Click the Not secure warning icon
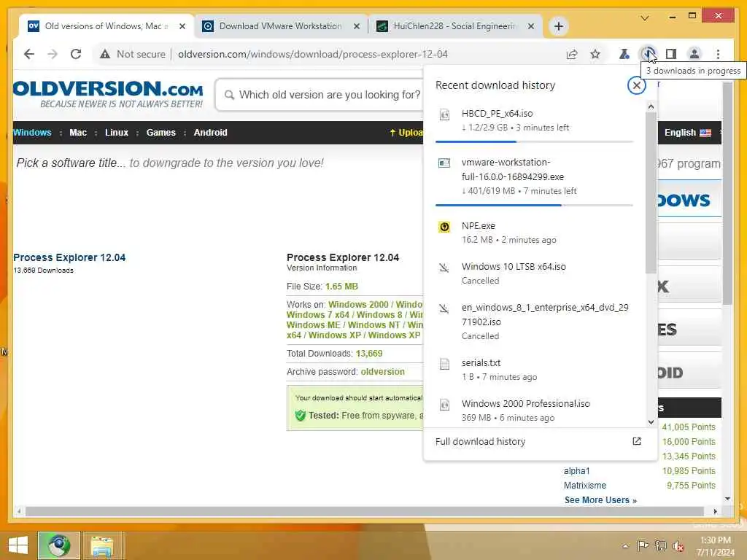Image resolution: width=747 pixels, height=560 pixels. point(105,54)
